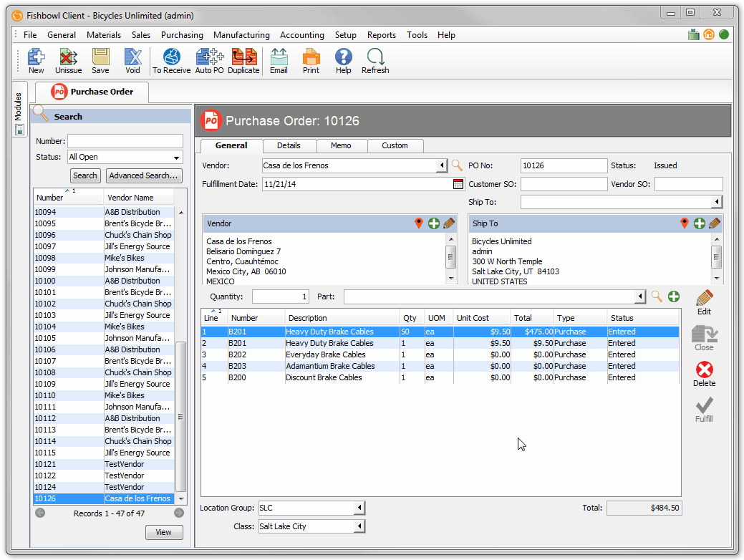Click the Number search input field
Viewport: 744px width, 560px height.
pyautogui.click(x=125, y=141)
